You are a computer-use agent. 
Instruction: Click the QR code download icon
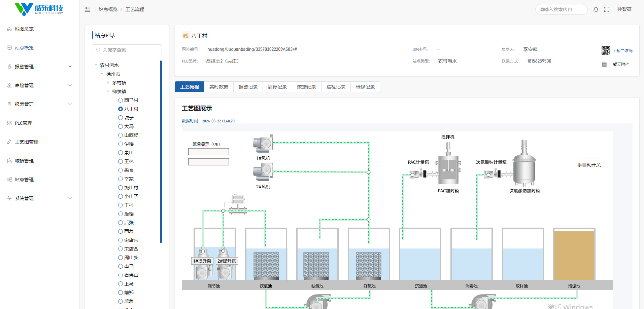tap(606, 50)
